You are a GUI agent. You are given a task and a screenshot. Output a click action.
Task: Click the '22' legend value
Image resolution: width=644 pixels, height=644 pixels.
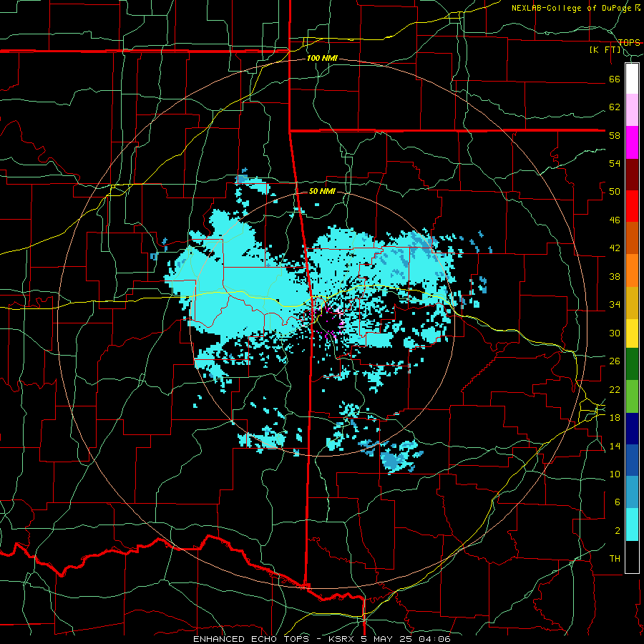[615, 389]
